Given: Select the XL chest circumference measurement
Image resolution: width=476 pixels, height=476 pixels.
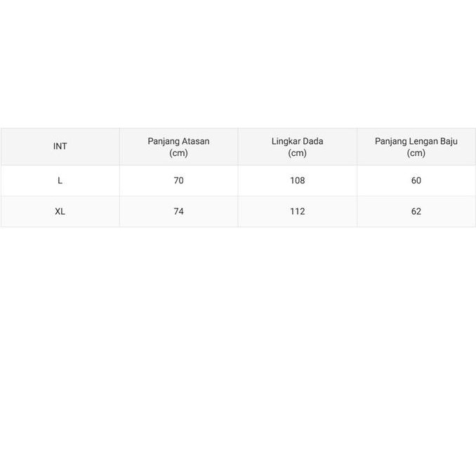Looking at the screenshot, I should click(297, 211).
